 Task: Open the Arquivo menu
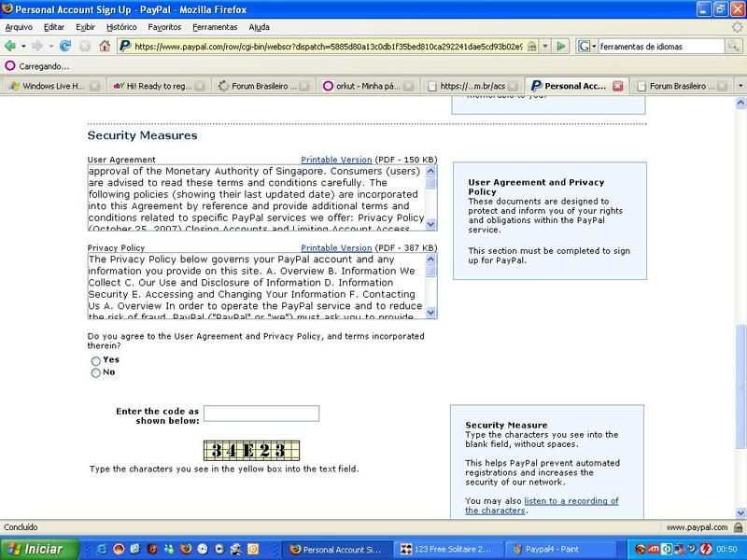tap(19, 27)
